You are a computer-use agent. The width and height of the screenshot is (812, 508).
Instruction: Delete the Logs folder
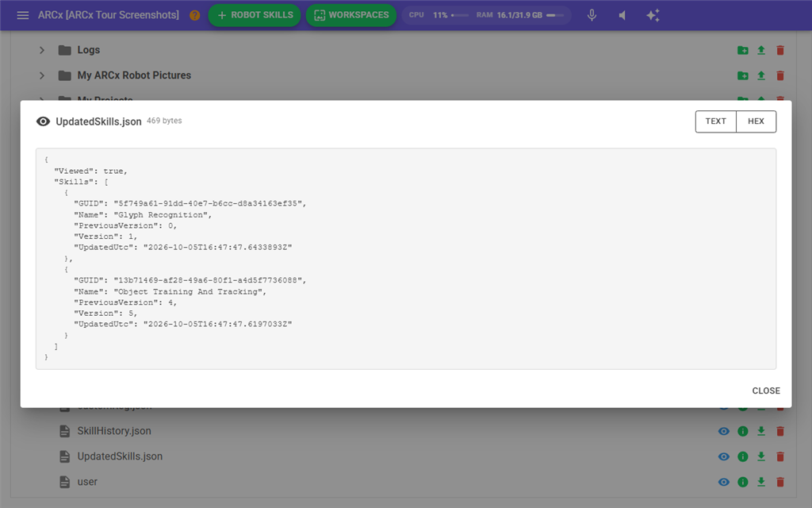click(x=780, y=50)
